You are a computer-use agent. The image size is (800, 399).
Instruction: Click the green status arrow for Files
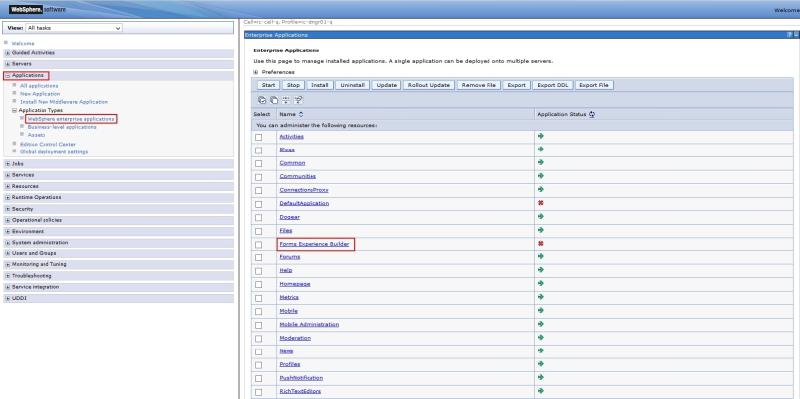[541, 230]
